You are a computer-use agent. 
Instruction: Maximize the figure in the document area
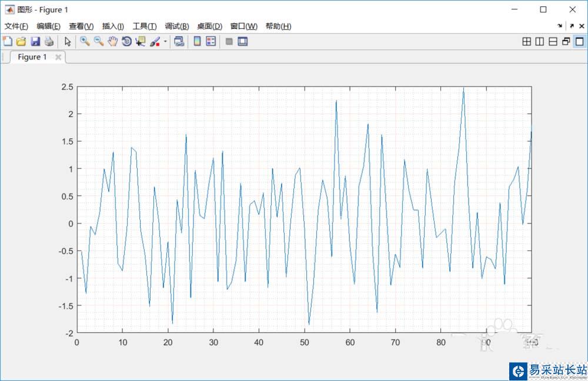tap(580, 41)
